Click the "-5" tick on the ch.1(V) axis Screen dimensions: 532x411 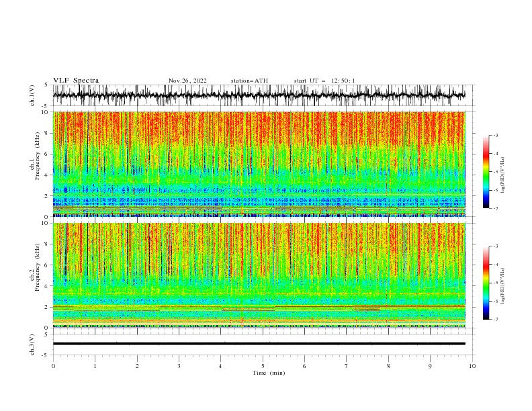(46, 106)
